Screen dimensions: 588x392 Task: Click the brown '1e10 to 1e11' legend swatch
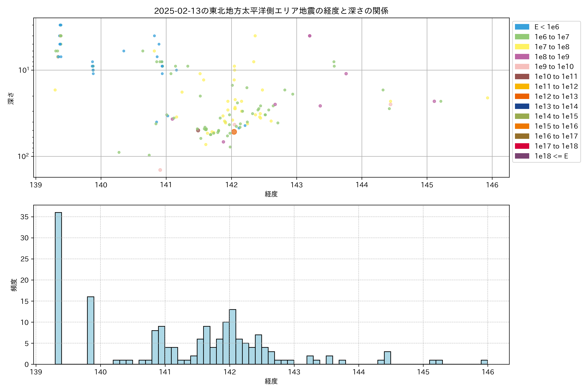pos(522,76)
